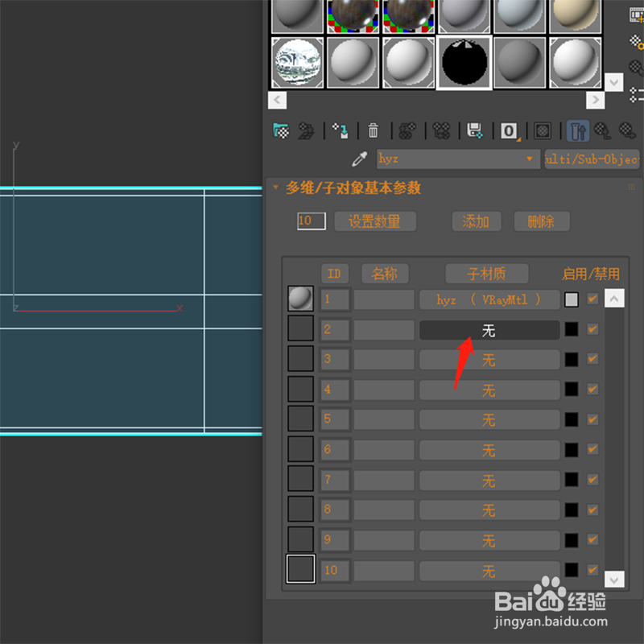Select the black sphere sample slot
This screenshot has height=644, width=644.
coord(464,63)
